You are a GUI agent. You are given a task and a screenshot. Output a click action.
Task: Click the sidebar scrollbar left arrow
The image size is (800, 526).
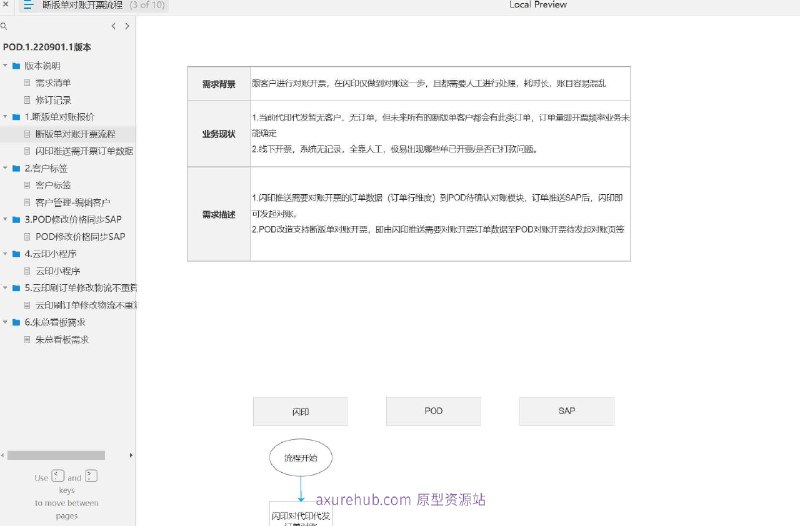(3, 455)
